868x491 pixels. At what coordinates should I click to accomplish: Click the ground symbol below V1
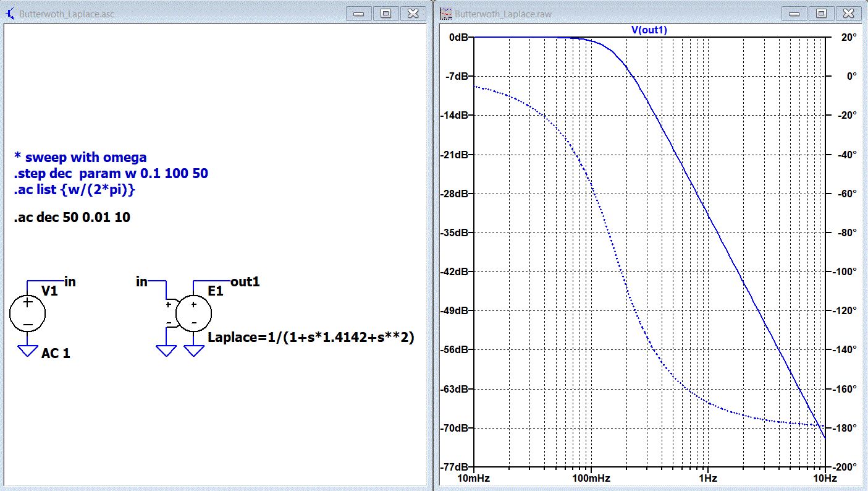coord(27,351)
